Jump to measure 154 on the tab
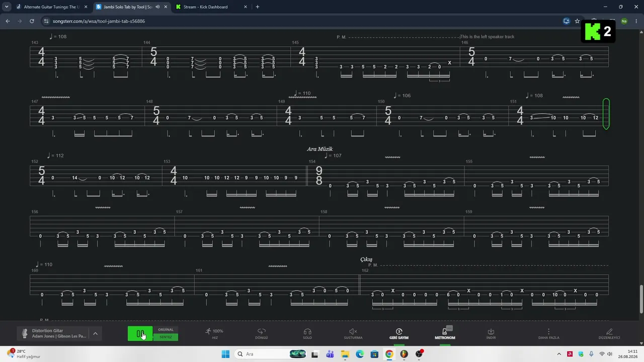 coord(312,161)
